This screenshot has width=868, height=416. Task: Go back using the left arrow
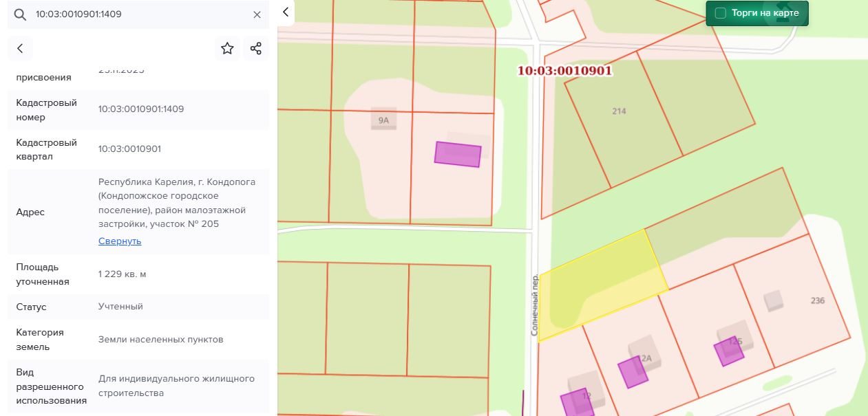point(20,48)
